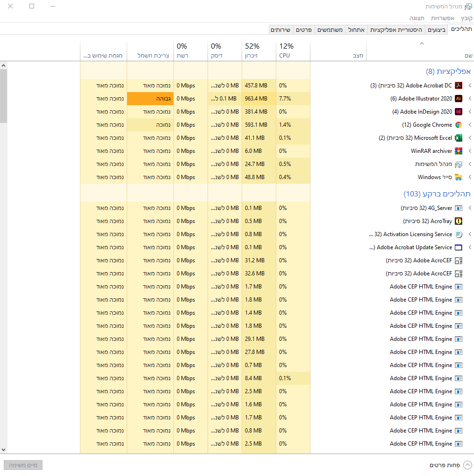Open the תצוגה menu
474x476 pixels.
click(x=417, y=18)
